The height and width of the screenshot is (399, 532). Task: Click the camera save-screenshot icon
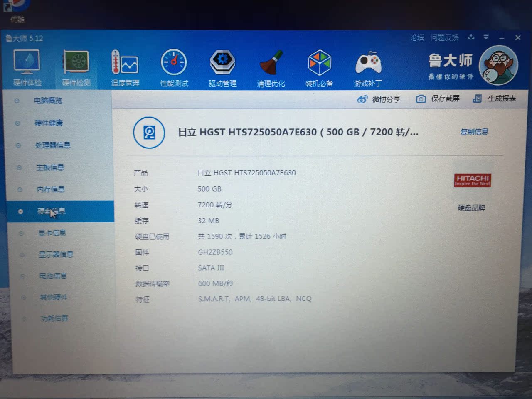(x=421, y=99)
